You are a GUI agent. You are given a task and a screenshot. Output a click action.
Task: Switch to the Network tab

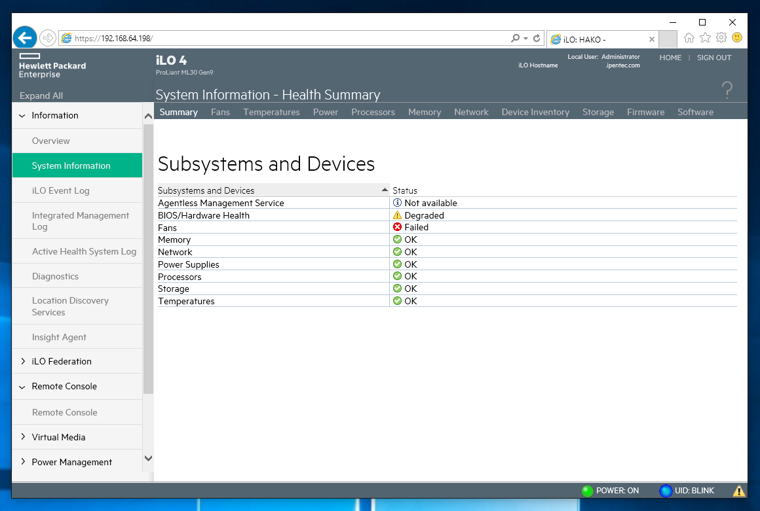pyautogui.click(x=471, y=112)
